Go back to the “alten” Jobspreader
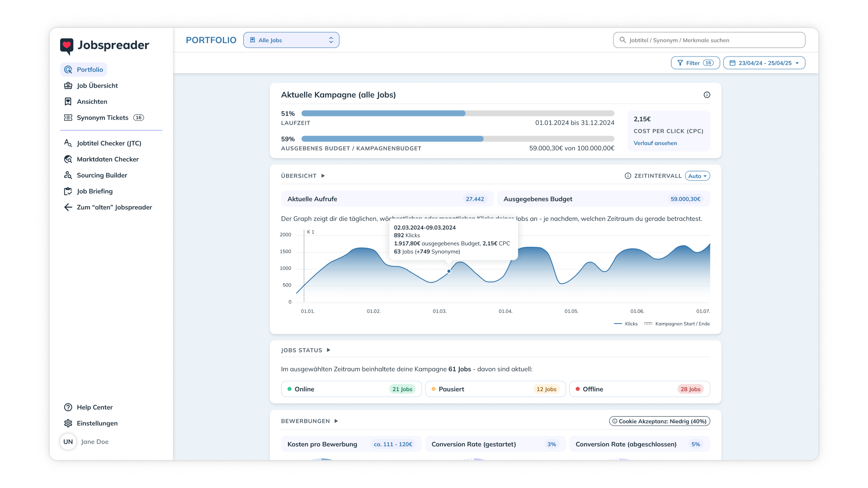This screenshot has height=488, width=868. (114, 207)
